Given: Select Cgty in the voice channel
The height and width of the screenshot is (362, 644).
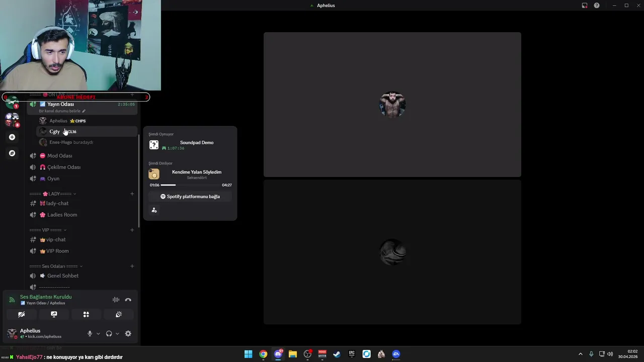Looking at the screenshot, I should pyautogui.click(x=87, y=131).
